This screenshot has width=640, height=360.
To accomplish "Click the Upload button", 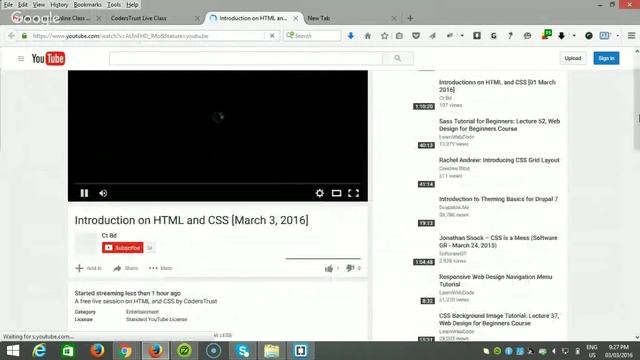I will click(573, 58).
